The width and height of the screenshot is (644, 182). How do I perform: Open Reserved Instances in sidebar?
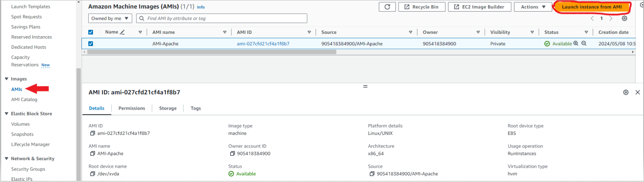[31, 37]
